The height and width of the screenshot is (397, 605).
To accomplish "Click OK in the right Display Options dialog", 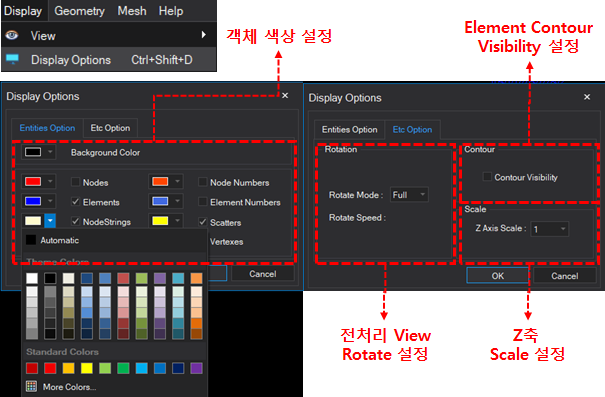I will click(x=497, y=275).
